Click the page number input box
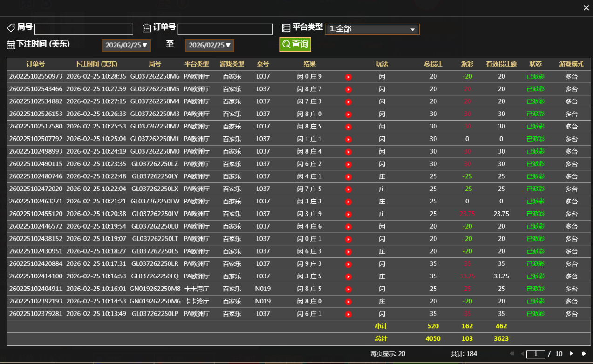The width and height of the screenshot is (593, 364). tap(535, 354)
